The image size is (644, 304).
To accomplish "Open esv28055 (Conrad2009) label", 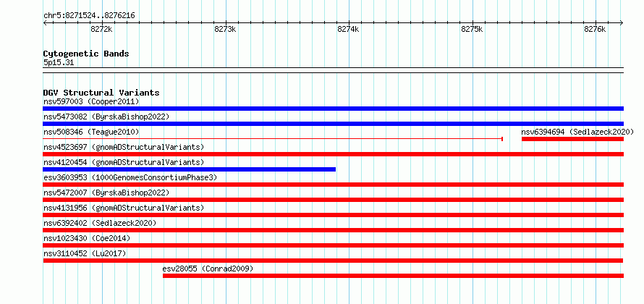I will tap(208, 269).
